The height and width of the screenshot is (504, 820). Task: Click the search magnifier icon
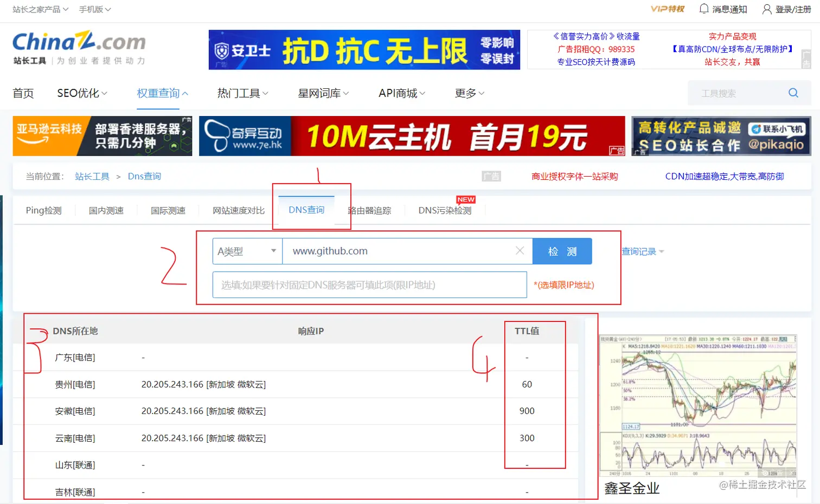point(793,93)
